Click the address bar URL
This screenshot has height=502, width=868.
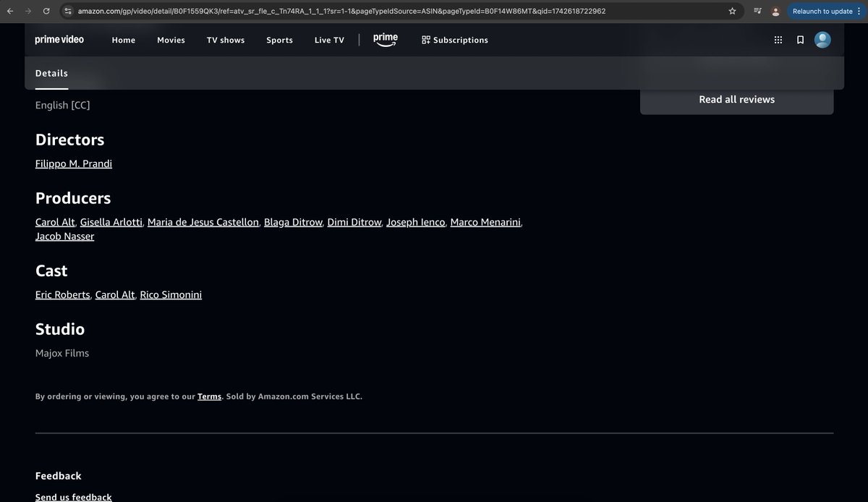341,11
